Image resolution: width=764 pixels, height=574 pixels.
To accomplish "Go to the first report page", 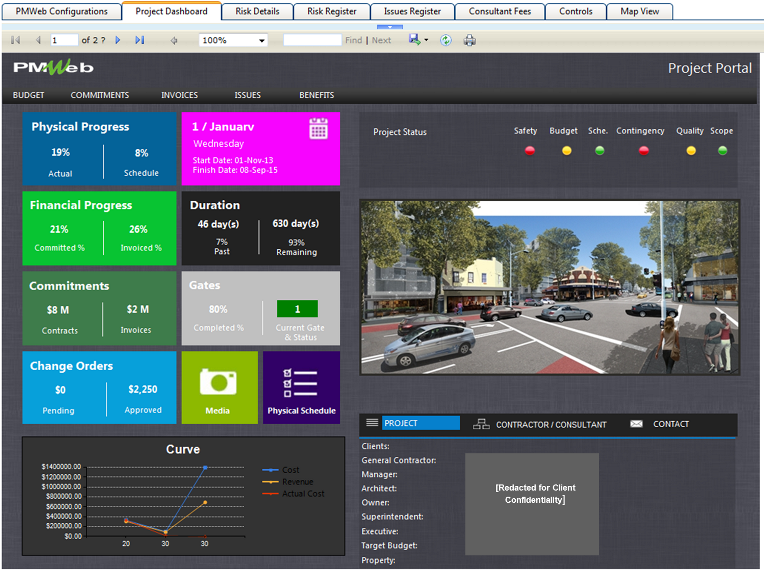I will [16, 40].
